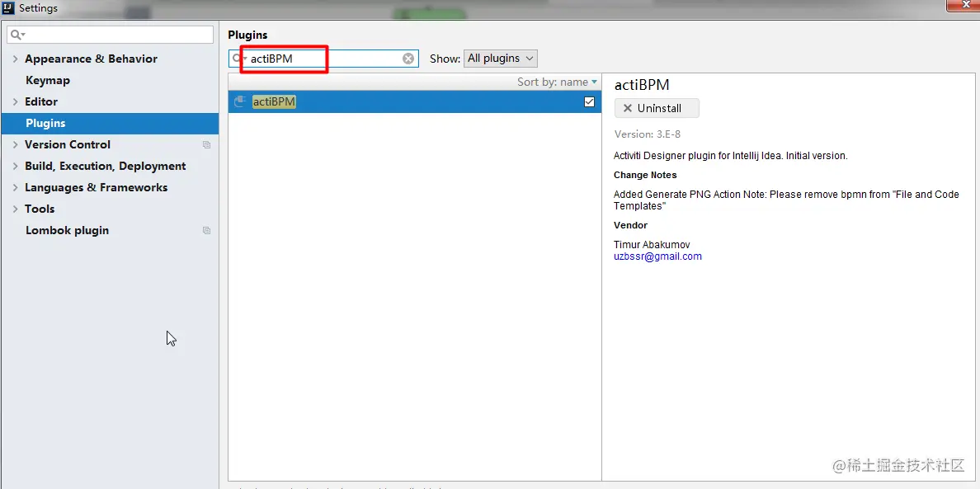The image size is (980, 489).
Task: Open the Lombok plugin settings
Action: pos(67,230)
